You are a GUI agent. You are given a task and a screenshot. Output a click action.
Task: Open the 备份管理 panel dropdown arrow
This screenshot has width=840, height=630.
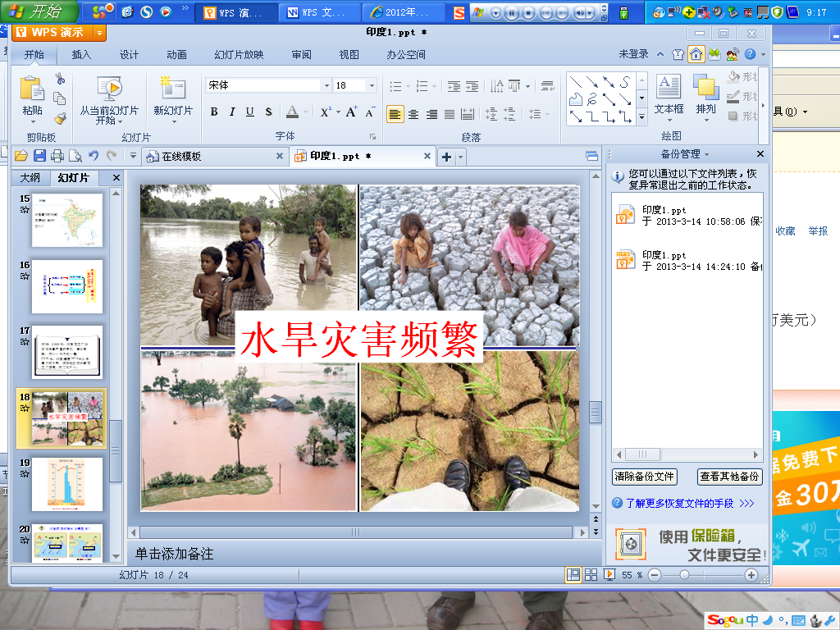706,154
